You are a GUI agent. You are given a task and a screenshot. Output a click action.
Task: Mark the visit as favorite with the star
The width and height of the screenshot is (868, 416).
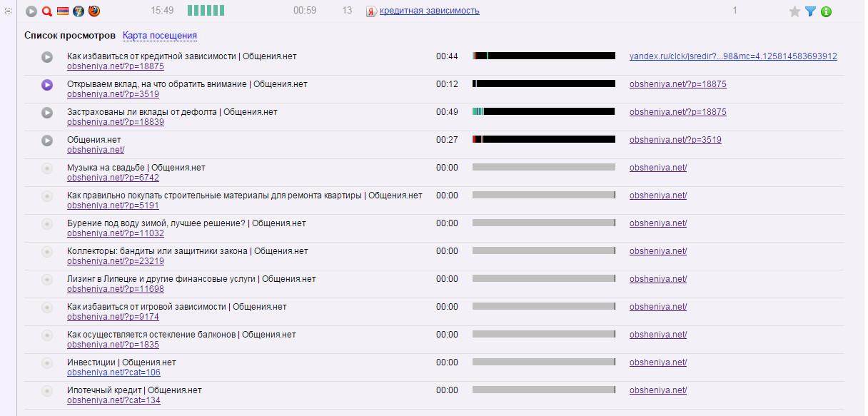pos(794,11)
